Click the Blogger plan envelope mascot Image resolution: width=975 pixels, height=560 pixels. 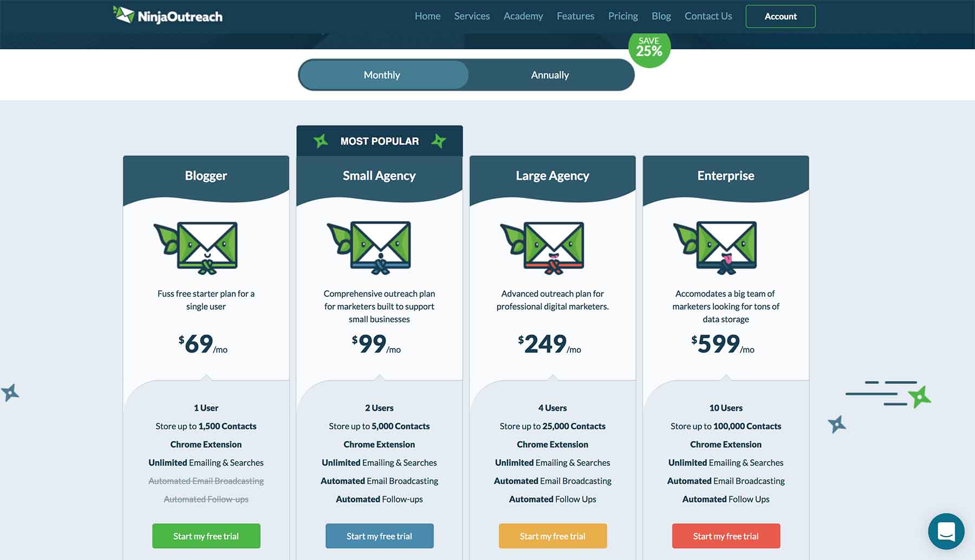pos(196,248)
